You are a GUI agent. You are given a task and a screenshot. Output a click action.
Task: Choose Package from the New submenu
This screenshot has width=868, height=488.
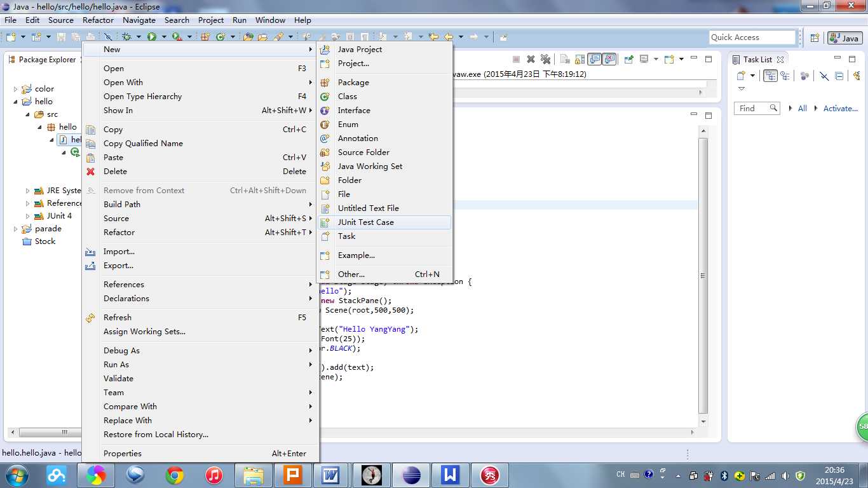click(385, 82)
